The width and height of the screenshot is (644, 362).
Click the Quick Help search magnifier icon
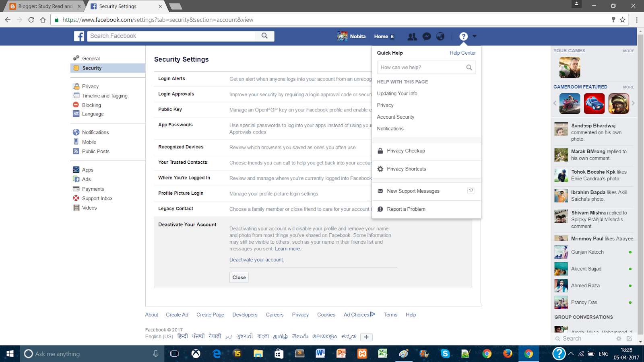click(x=469, y=68)
